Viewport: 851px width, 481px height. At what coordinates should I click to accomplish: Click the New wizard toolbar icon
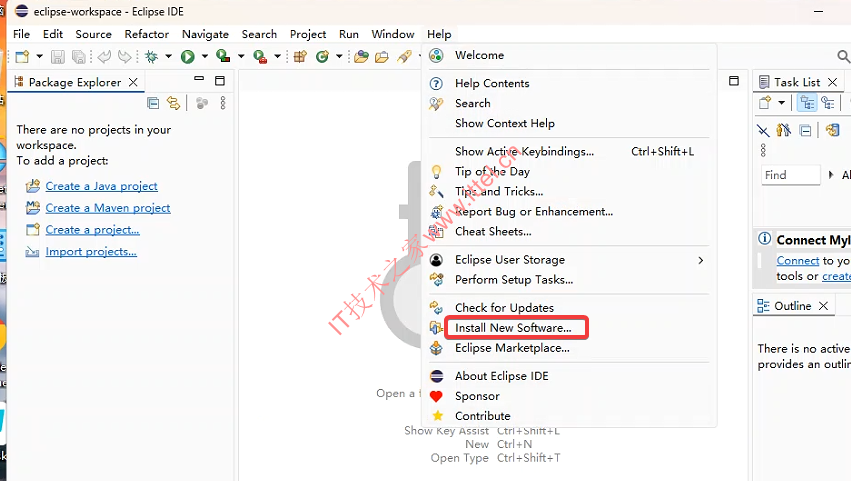click(22, 56)
